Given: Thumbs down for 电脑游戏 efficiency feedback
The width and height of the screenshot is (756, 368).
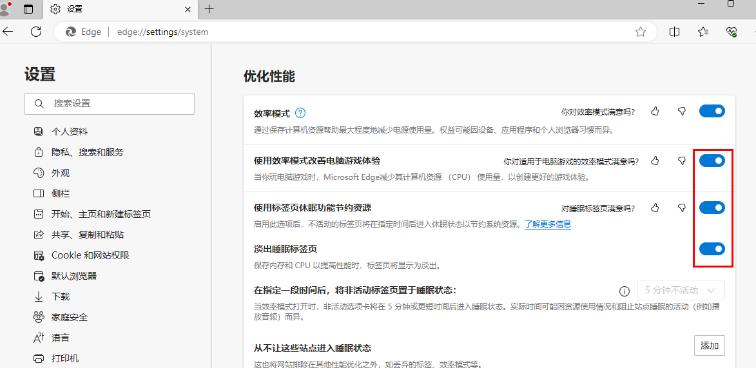Looking at the screenshot, I should (x=682, y=161).
